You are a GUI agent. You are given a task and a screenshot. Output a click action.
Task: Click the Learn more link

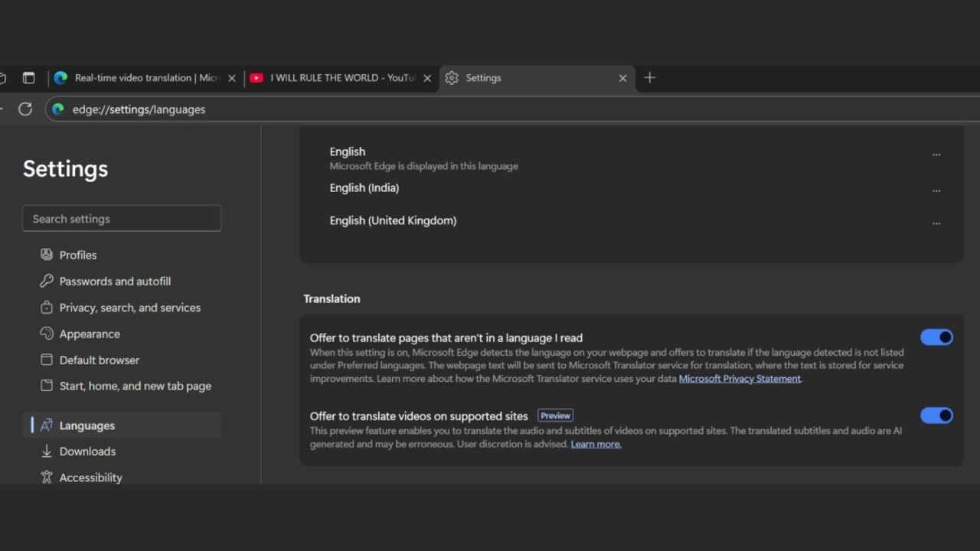[596, 444]
